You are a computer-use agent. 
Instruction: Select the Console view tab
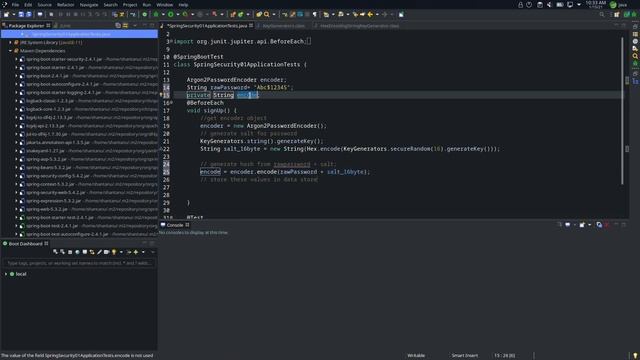[175, 225]
